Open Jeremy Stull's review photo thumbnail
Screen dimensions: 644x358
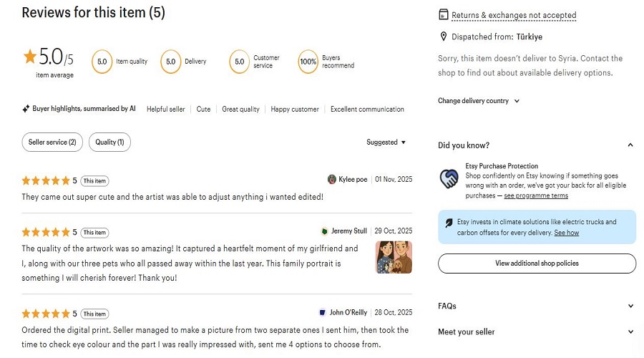tap(394, 257)
